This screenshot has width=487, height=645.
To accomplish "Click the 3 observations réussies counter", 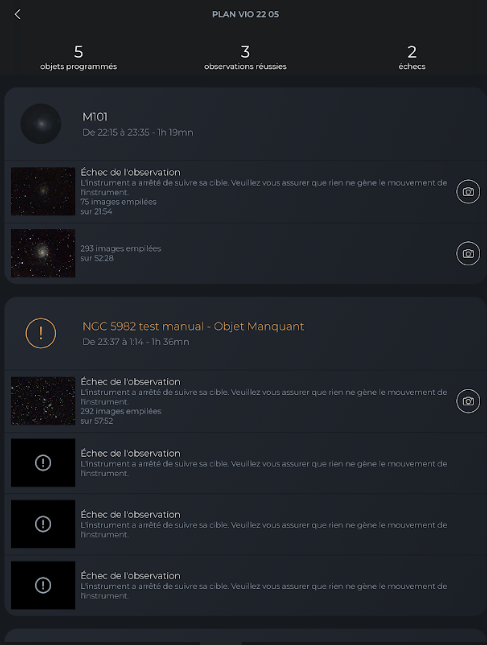I will click(x=245, y=58).
